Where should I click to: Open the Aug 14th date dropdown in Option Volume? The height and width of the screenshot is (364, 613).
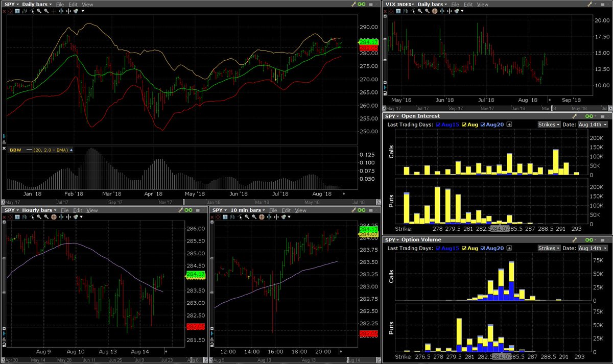[x=594, y=248]
